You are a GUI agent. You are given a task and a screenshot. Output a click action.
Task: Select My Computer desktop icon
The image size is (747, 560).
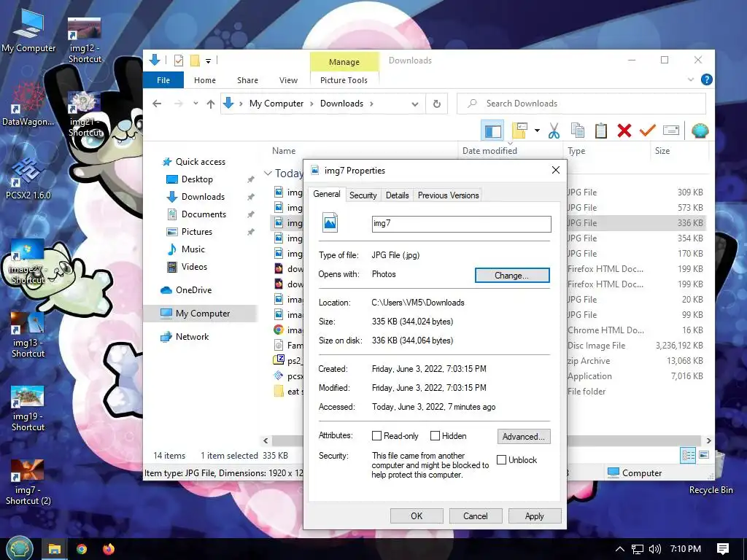tap(28, 31)
